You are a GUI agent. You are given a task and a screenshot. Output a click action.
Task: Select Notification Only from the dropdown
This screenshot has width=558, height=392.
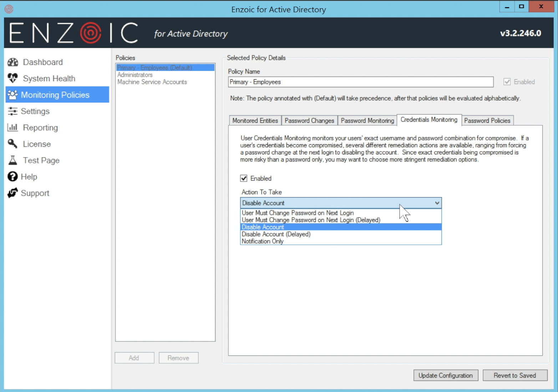click(x=262, y=241)
